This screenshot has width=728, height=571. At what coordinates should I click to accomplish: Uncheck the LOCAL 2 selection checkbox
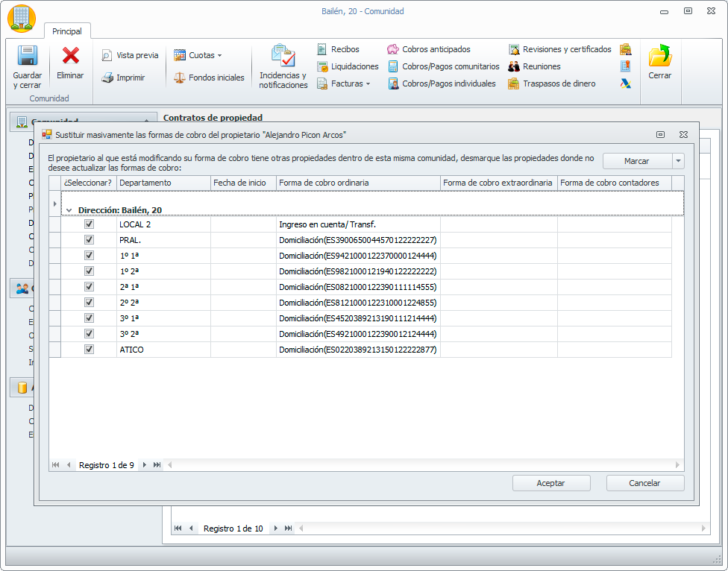click(90, 224)
